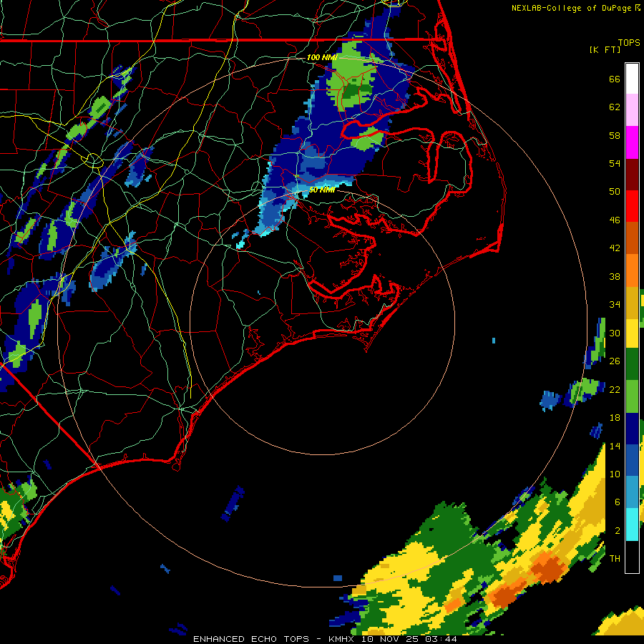Select the 42 value on legend scale
Image resolution: width=644 pixels, height=644 pixels.
click(615, 248)
